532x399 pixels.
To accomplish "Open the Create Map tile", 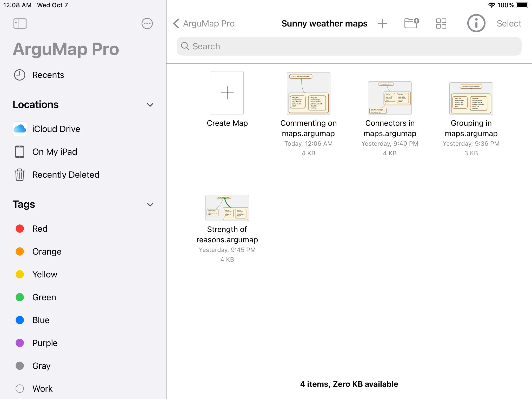I will [227, 93].
